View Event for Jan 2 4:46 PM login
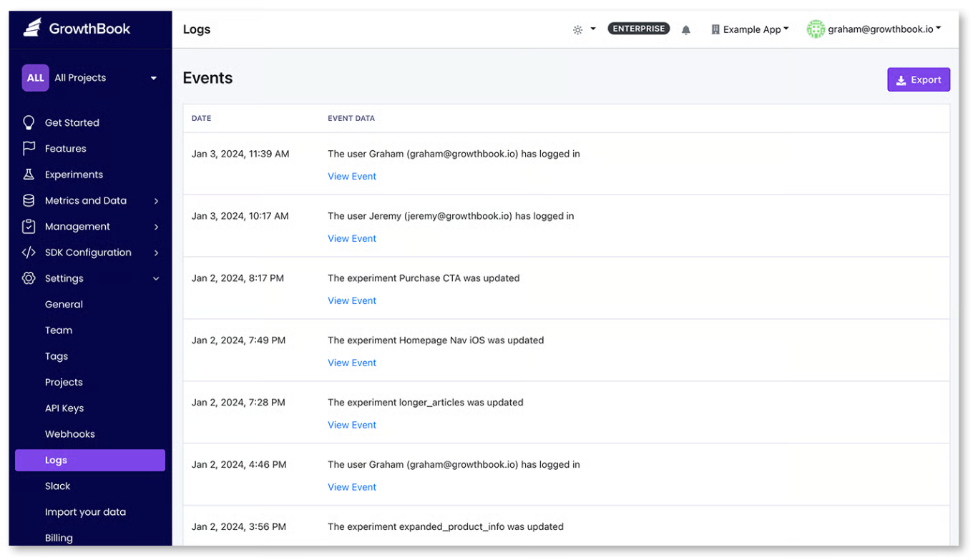Screen dimensions: 978x560 pos(352,487)
